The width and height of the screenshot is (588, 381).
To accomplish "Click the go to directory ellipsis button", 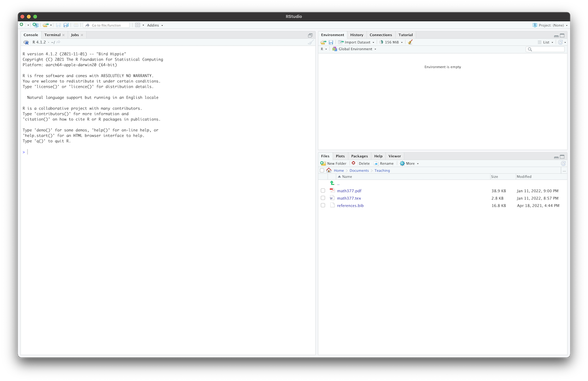I will (x=564, y=171).
